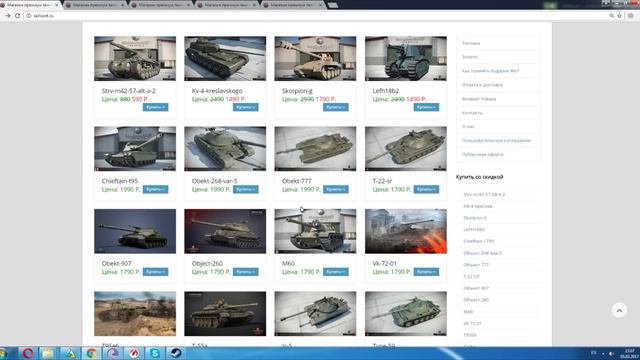Open the 'Оплата и доставка' sidebar item
640x360 pixels.
[x=498, y=84]
